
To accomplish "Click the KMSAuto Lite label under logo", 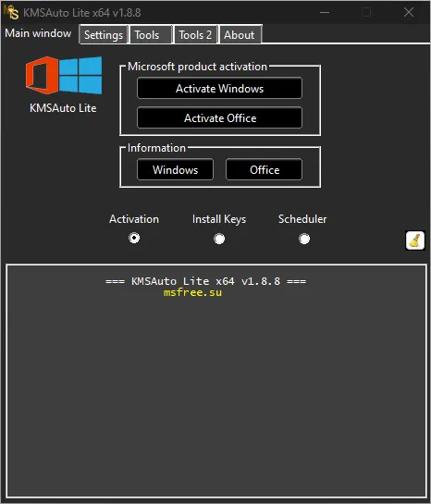I will pos(63,108).
